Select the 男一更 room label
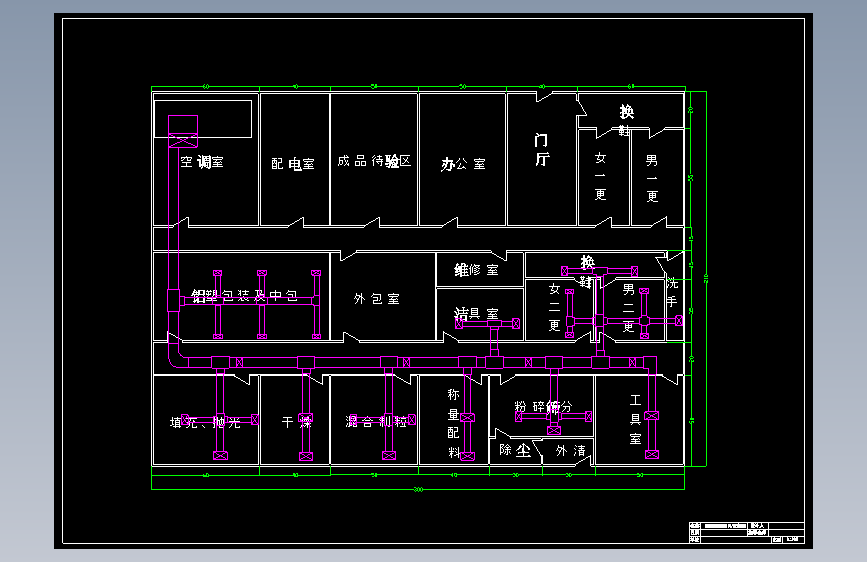Screen dimensions: 867x562 [x=652, y=178]
